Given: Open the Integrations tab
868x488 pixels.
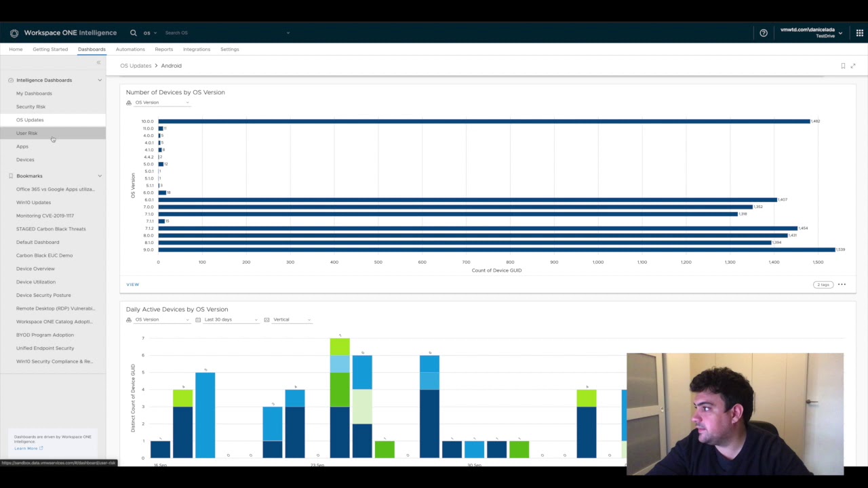Looking at the screenshot, I should click(197, 49).
